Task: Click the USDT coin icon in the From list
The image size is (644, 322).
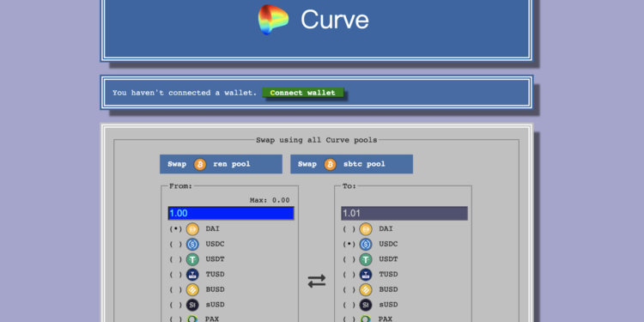Action: click(x=192, y=259)
